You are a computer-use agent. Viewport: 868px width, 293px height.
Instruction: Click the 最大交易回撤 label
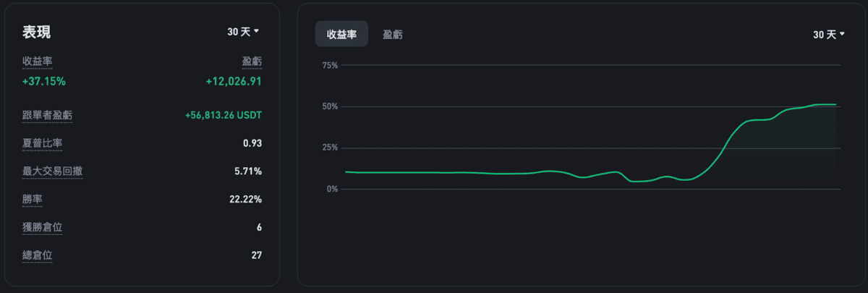pyautogui.click(x=52, y=171)
